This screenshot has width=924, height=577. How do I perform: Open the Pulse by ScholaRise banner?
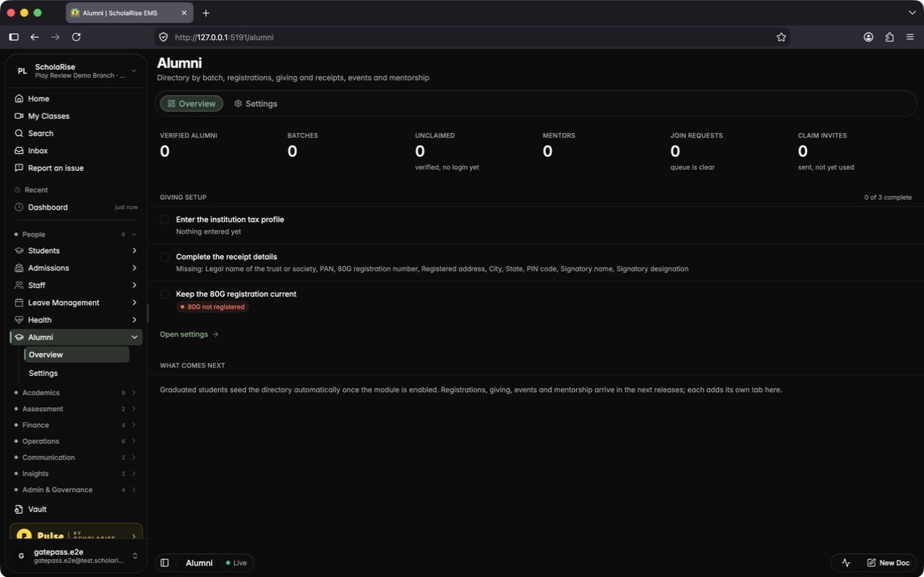point(76,532)
